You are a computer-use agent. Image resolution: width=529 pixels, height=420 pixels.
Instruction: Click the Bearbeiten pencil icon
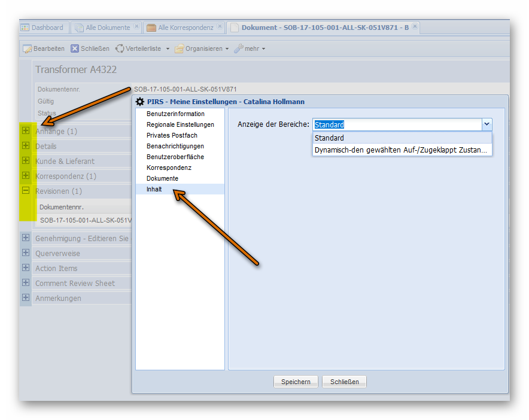[x=27, y=48]
